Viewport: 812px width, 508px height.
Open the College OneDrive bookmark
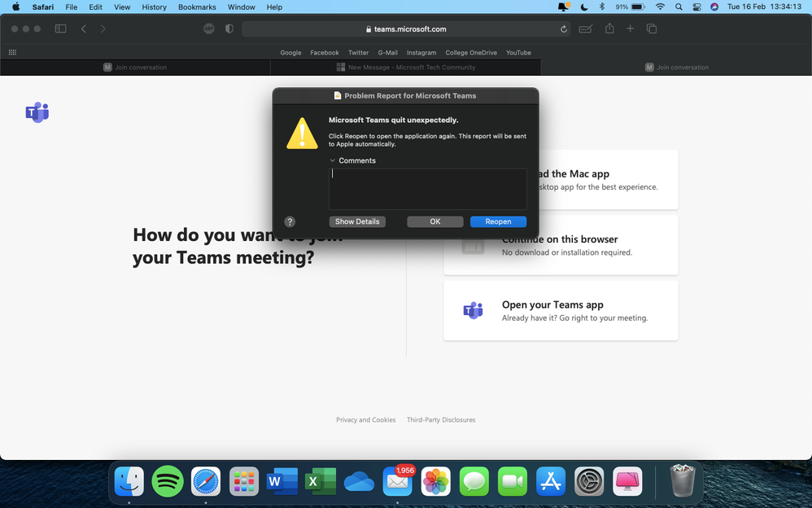[x=471, y=53]
